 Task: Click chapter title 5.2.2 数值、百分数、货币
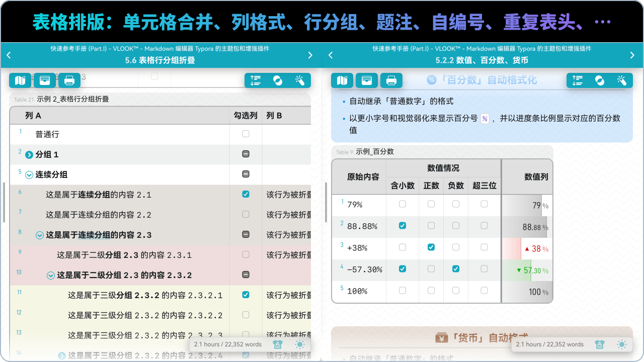[x=482, y=60]
